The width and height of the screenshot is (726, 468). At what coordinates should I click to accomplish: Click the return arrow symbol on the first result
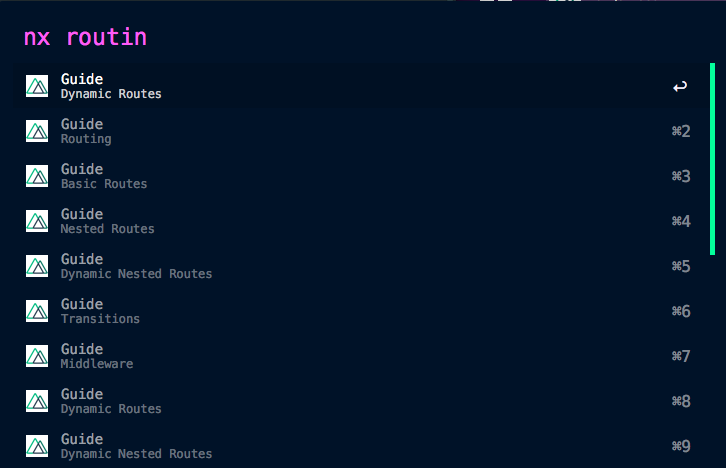point(680,87)
